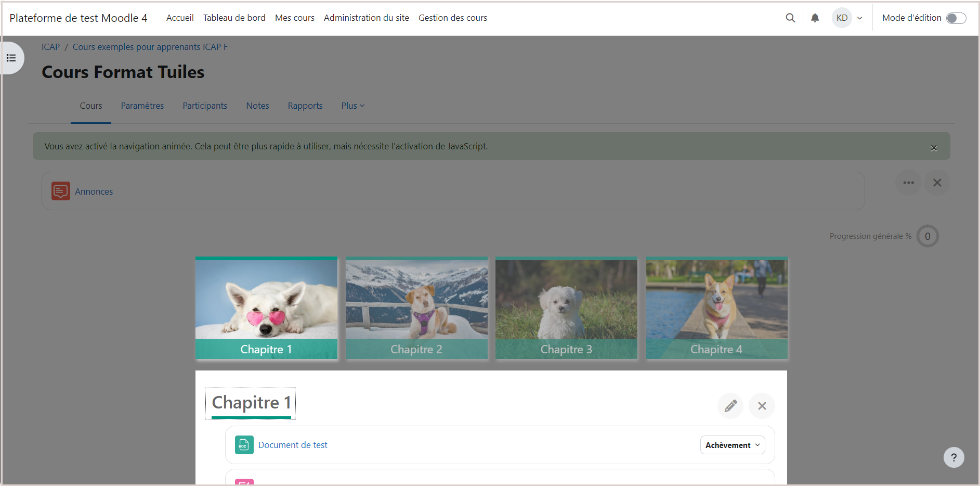Open the Cours exemples pour apprenants breadcrumb
Screen dimensions: 980x486
[x=150, y=47]
